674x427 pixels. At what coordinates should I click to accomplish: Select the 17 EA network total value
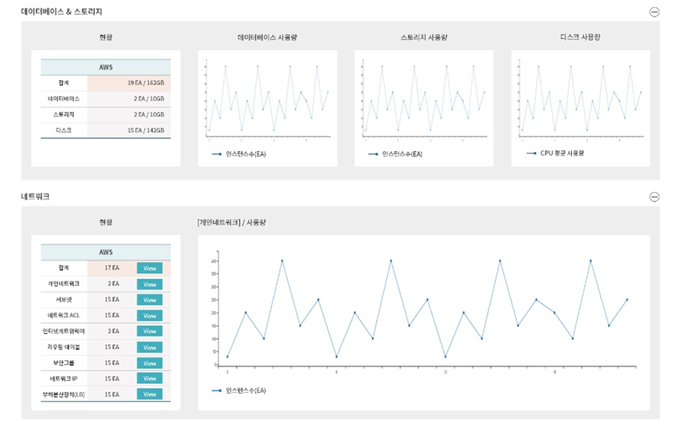point(112,268)
